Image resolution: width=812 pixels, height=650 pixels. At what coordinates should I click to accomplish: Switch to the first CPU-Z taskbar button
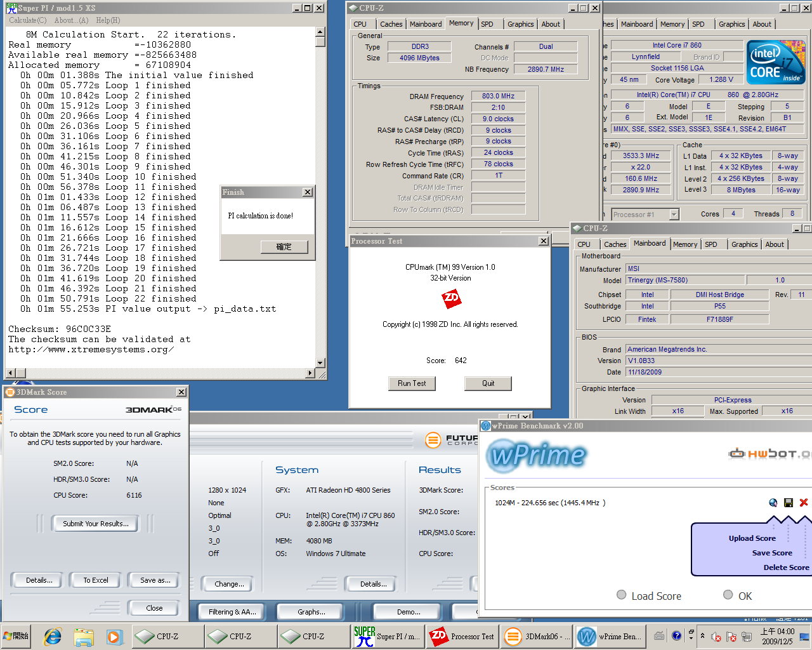[168, 636]
